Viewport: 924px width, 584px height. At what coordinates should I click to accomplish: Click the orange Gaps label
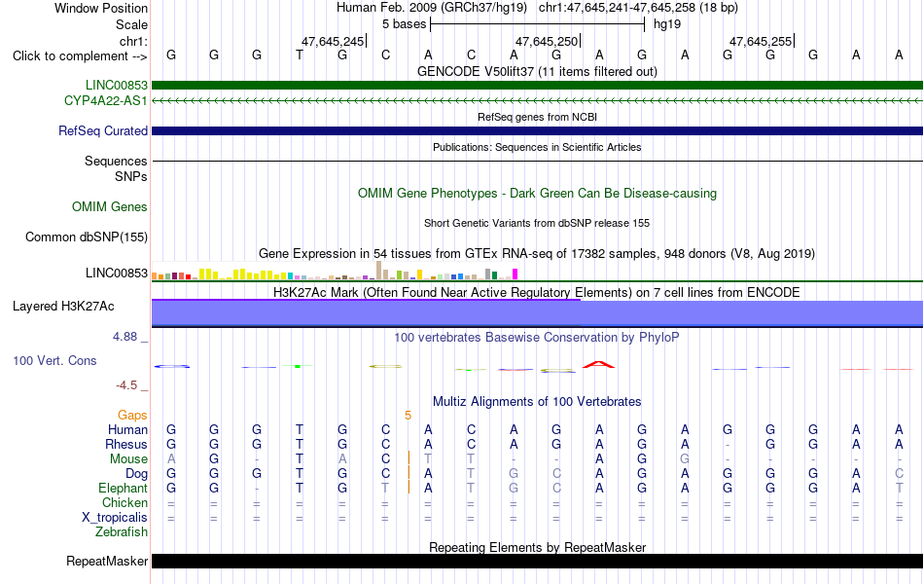[x=132, y=416]
